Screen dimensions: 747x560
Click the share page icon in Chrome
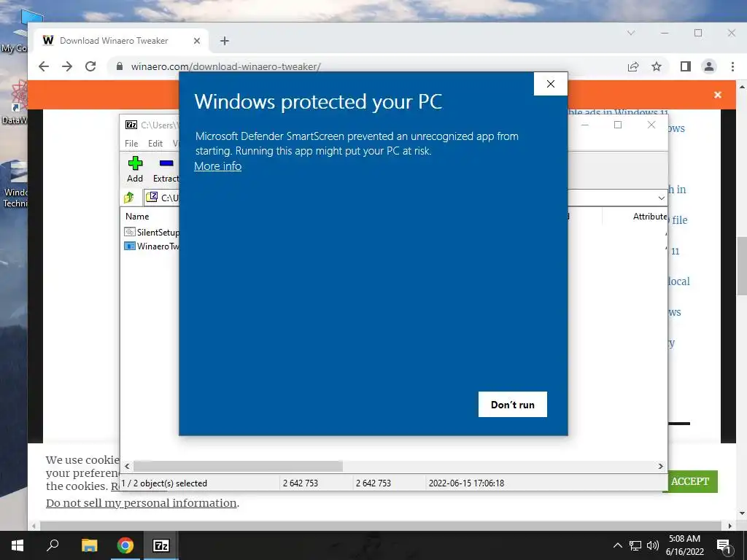click(x=632, y=66)
